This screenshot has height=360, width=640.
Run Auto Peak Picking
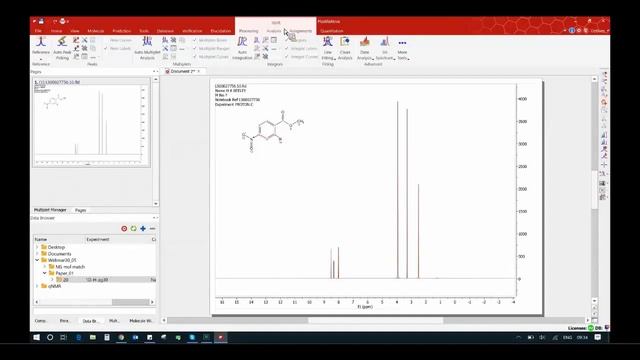click(62, 48)
